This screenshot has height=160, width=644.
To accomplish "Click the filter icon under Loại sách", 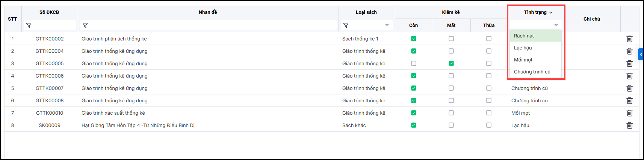I will (346, 25).
